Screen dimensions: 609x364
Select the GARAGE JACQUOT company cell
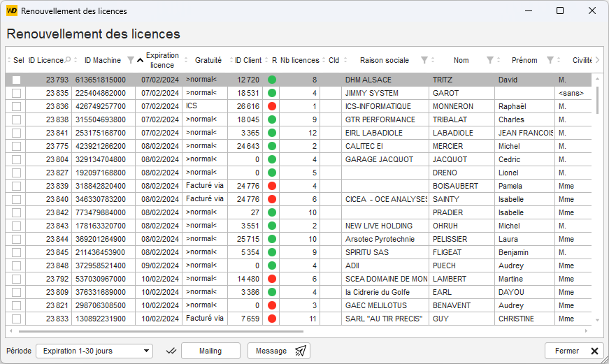tap(385, 159)
